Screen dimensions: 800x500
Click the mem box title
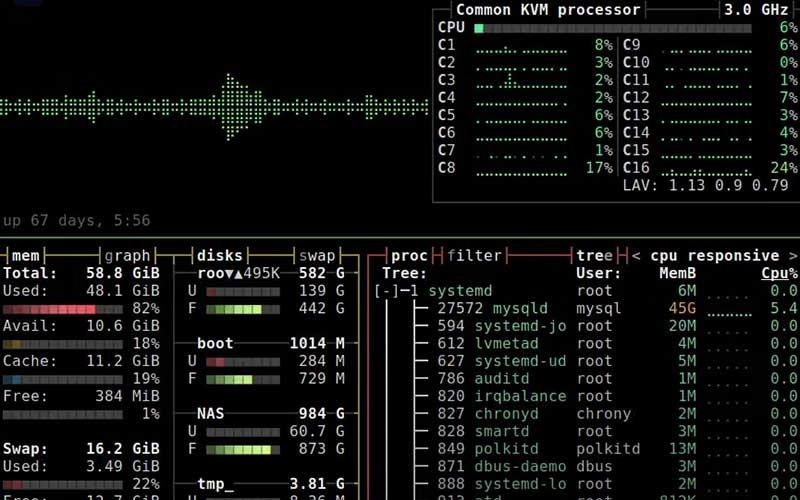coord(26,255)
